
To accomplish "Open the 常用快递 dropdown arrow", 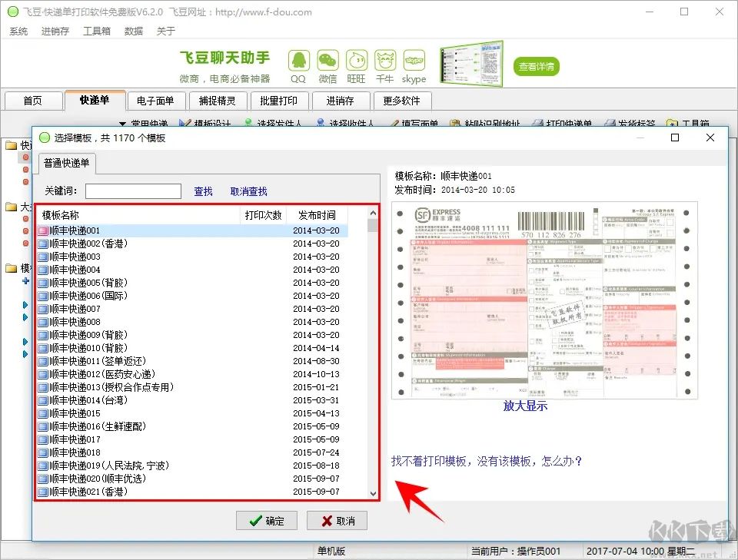I will (124, 123).
